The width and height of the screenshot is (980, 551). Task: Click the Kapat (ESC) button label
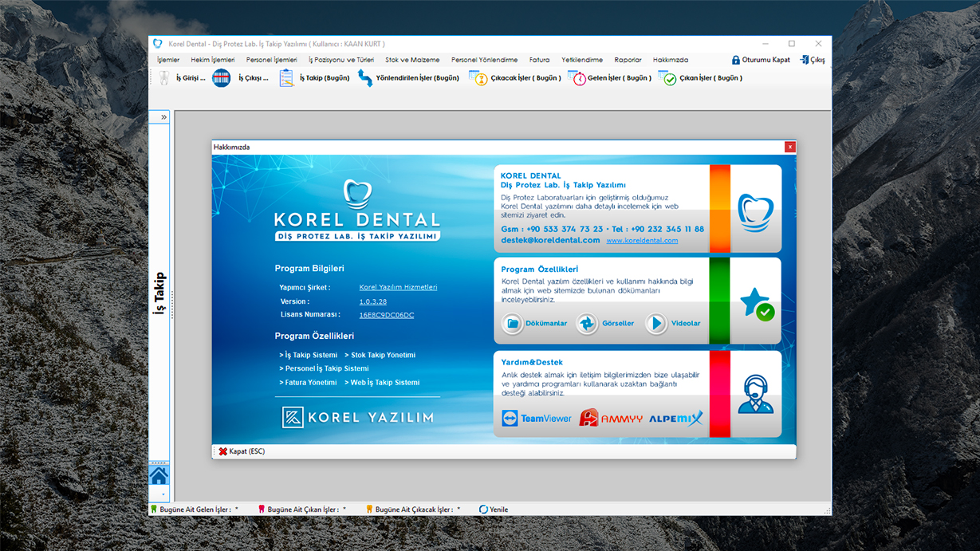(x=246, y=451)
